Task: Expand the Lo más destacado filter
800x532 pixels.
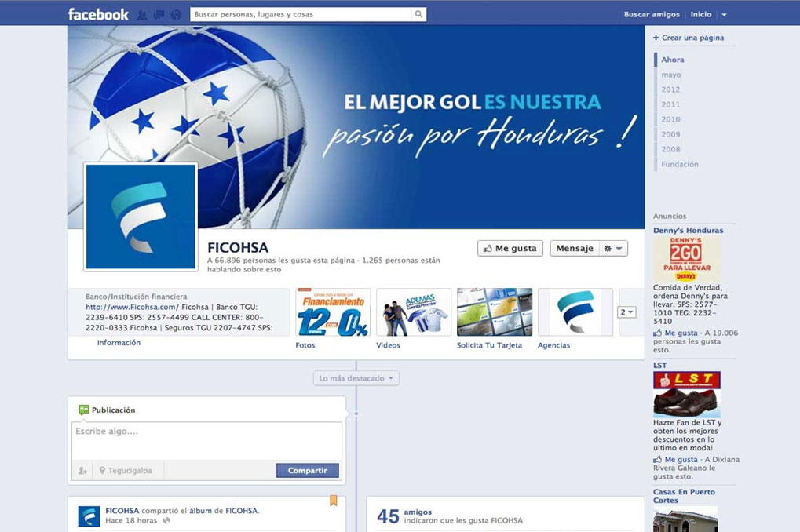Action: [356, 378]
